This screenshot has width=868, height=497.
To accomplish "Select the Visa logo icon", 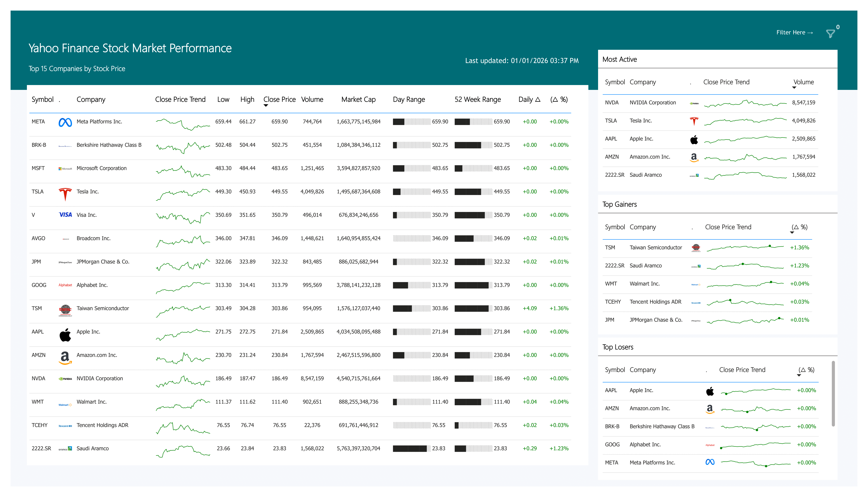I will tap(65, 215).
